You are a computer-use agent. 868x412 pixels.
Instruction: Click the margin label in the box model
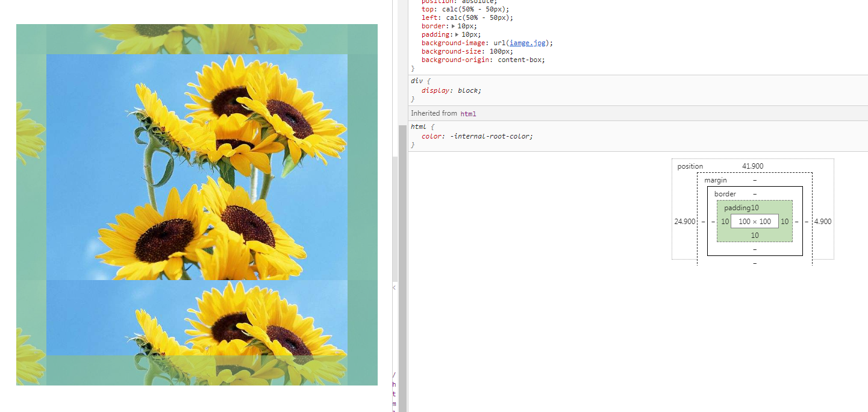[x=716, y=180]
